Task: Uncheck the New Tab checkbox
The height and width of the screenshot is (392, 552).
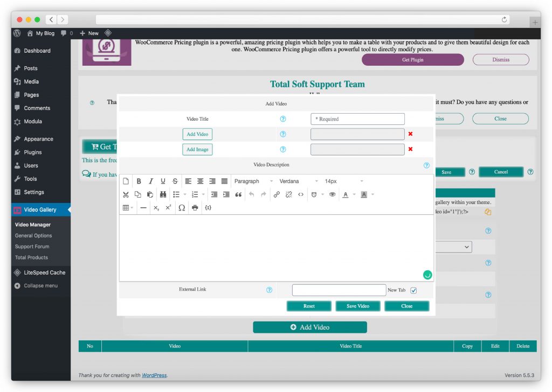Action: pyautogui.click(x=412, y=290)
